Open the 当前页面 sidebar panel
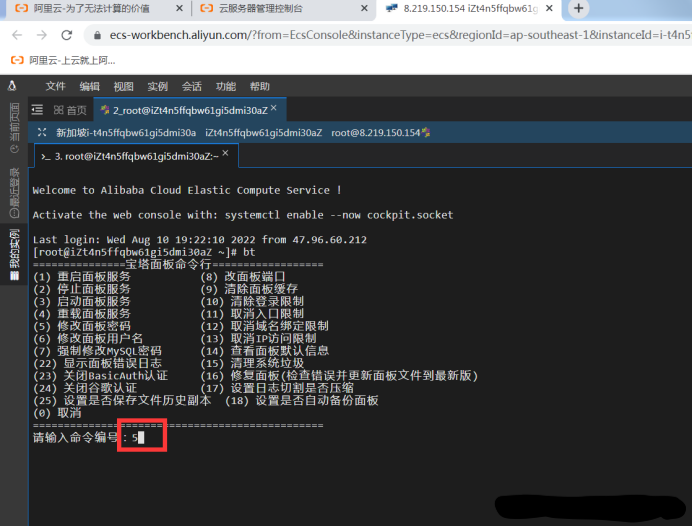The height and width of the screenshot is (527, 693). pos(14,128)
